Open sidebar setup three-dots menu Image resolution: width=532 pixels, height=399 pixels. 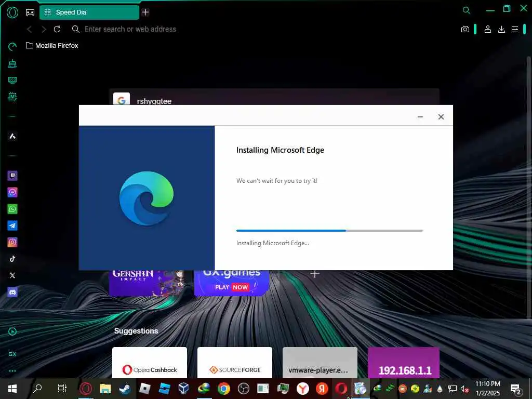click(12, 371)
